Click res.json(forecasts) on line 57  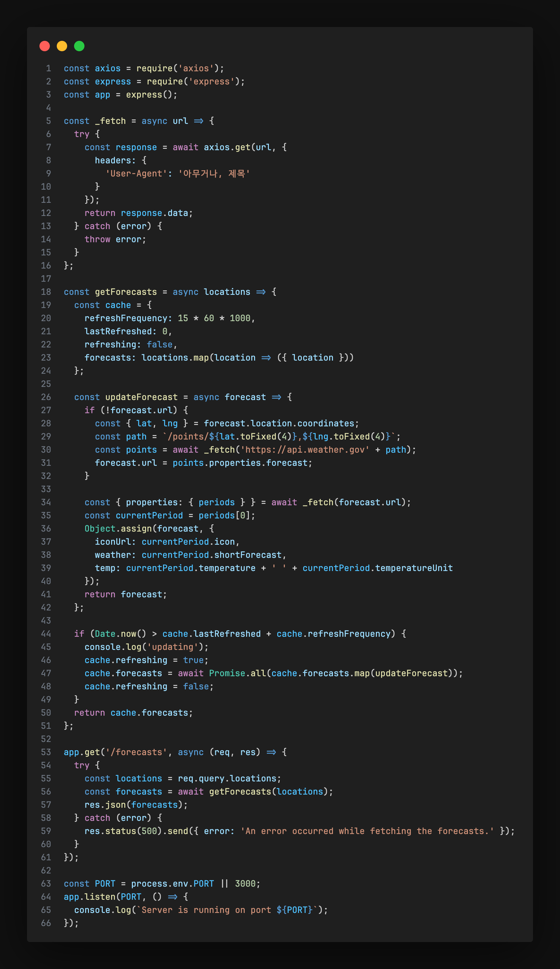pyautogui.click(x=134, y=805)
